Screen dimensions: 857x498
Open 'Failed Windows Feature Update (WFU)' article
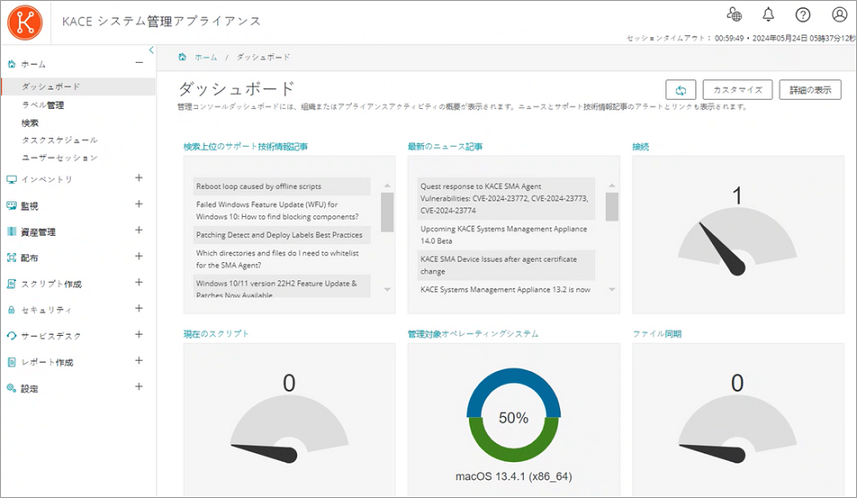(x=281, y=210)
